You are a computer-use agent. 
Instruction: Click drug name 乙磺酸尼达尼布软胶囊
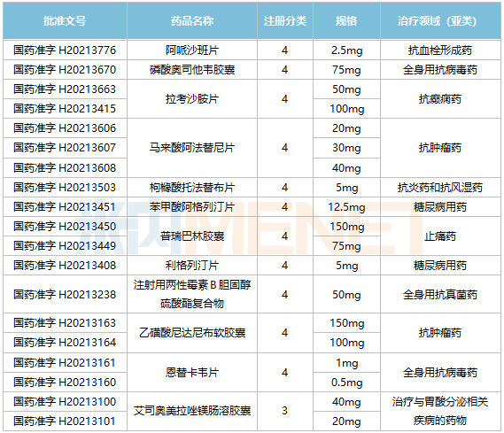click(x=192, y=333)
